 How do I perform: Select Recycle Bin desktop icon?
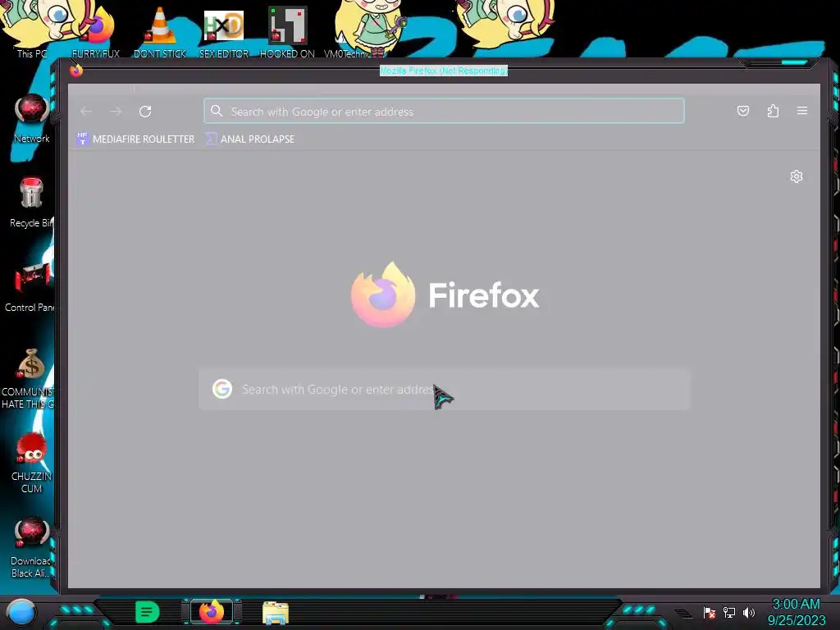pos(32,203)
